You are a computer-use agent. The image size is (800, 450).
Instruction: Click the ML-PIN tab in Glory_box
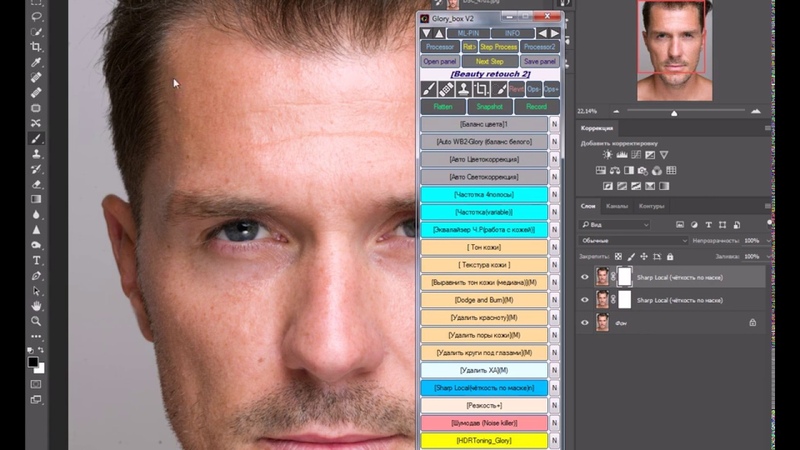click(468, 33)
